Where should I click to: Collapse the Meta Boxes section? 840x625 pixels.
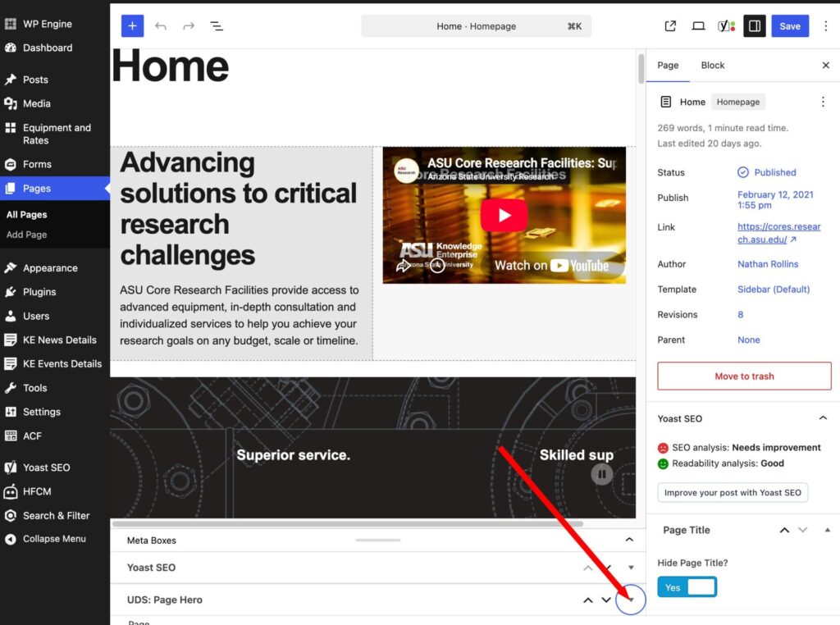[x=629, y=540]
